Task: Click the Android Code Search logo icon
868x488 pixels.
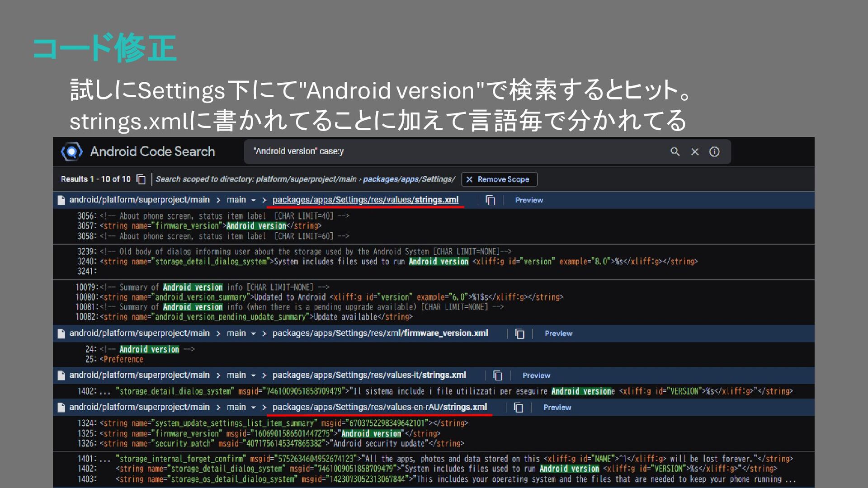Action: [72, 151]
